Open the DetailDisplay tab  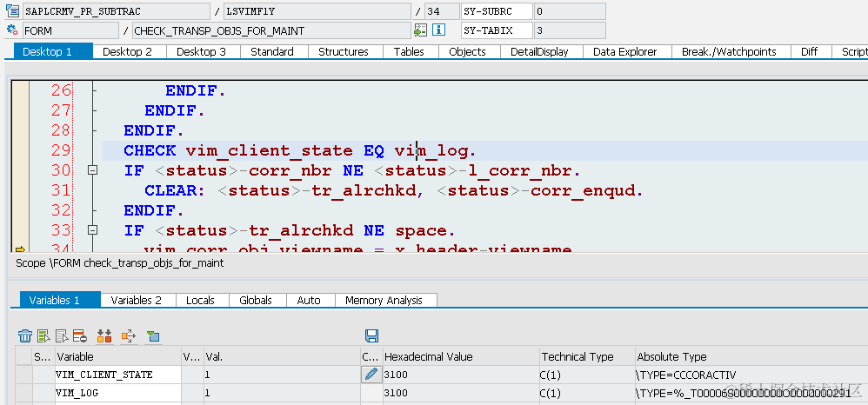[x=539, y=51]
